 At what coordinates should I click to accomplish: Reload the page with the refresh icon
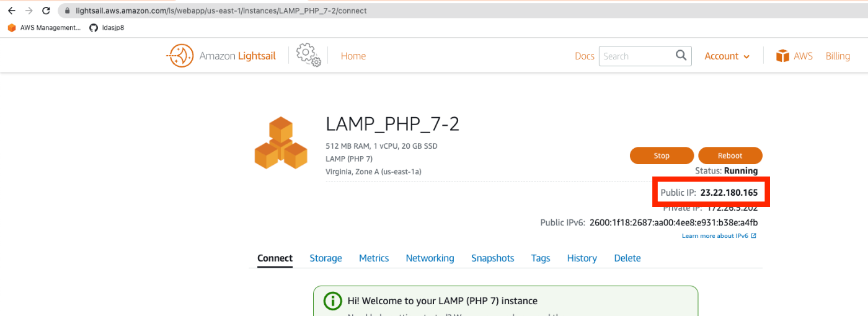click(46, 11)
